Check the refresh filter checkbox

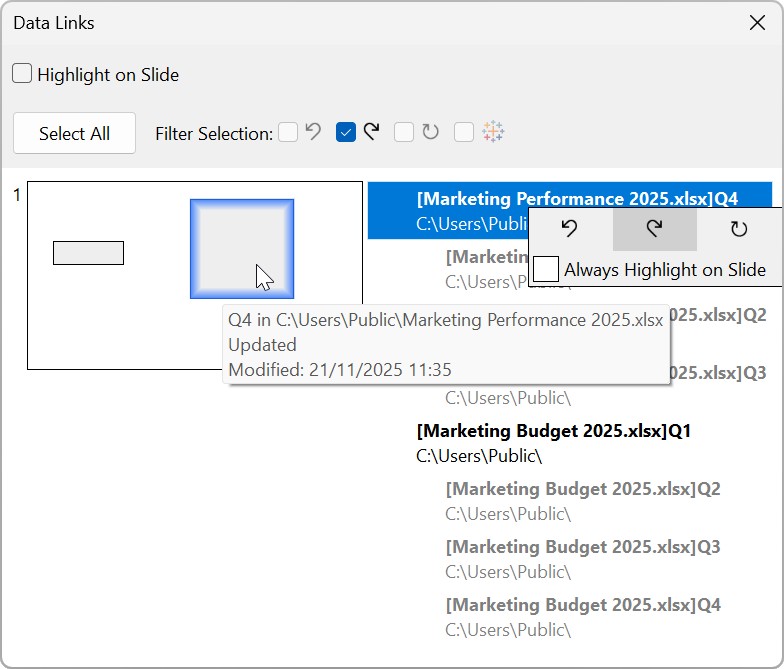(404, 132)
